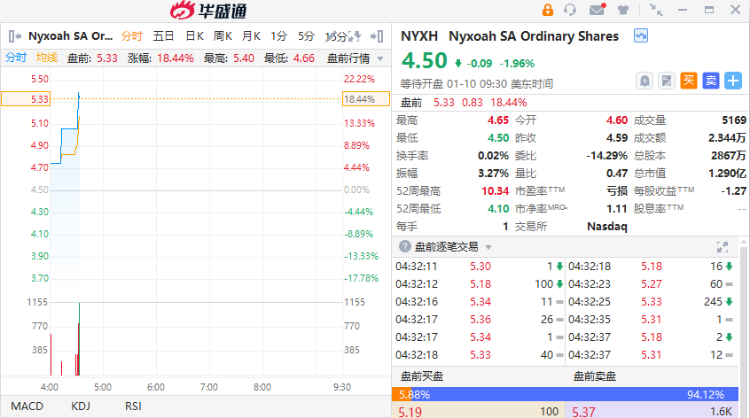
Task: Click the 52周最低 value 4.10
Action: click(498, 209)
